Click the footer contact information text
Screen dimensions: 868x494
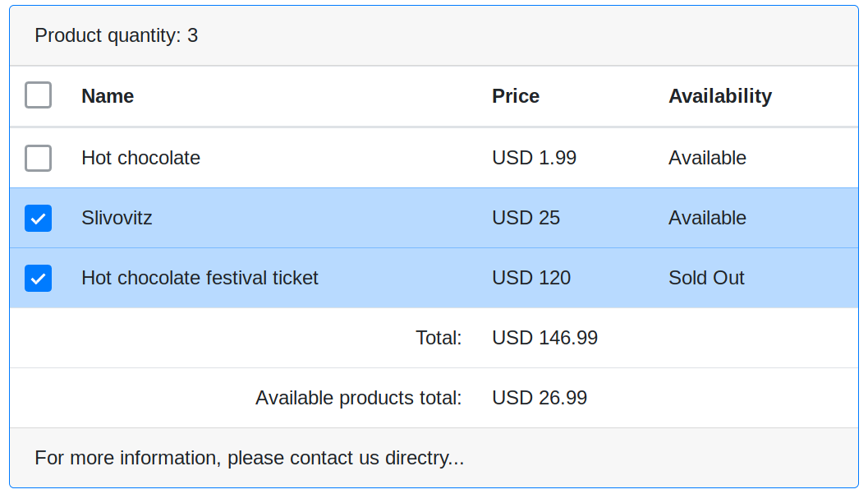(x=250, y=458)
